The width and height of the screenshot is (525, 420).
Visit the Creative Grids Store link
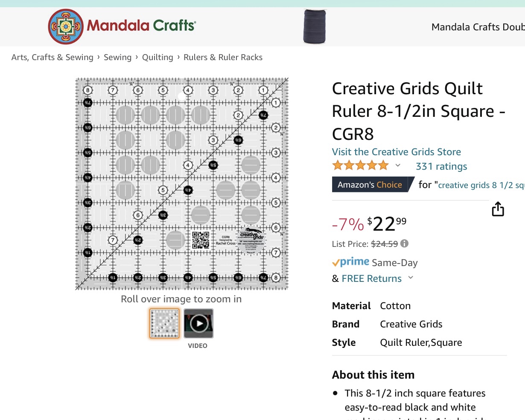click(x=396, y=152)
